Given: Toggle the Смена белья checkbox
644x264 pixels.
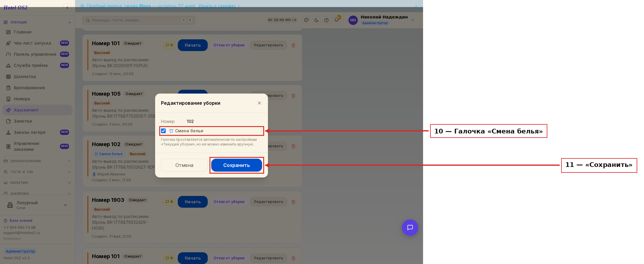Looking at the screenshot, I should 163,131.
